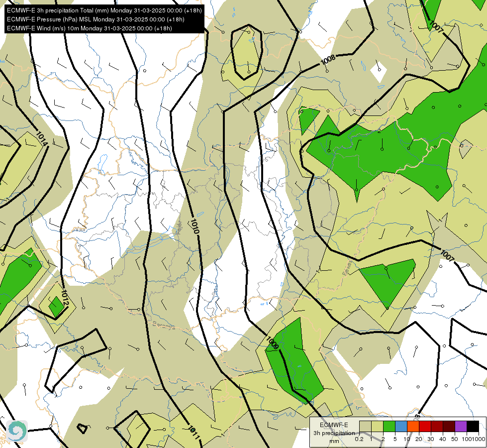Pick the orange 10–20 mm legend swatch
Viewport: 487px width, 448px height.
click(x=413, y=426)
